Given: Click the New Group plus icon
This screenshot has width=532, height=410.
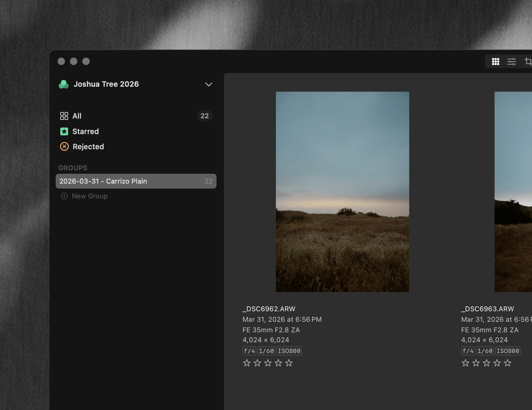Looking at the screenshot, I should (x=64, y=196).
